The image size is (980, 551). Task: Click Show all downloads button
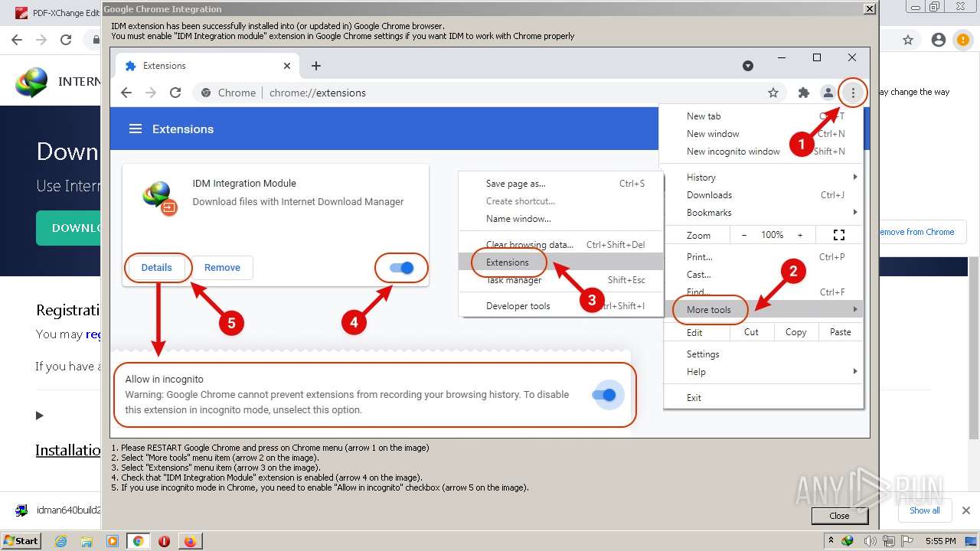(x=924, y=510)
